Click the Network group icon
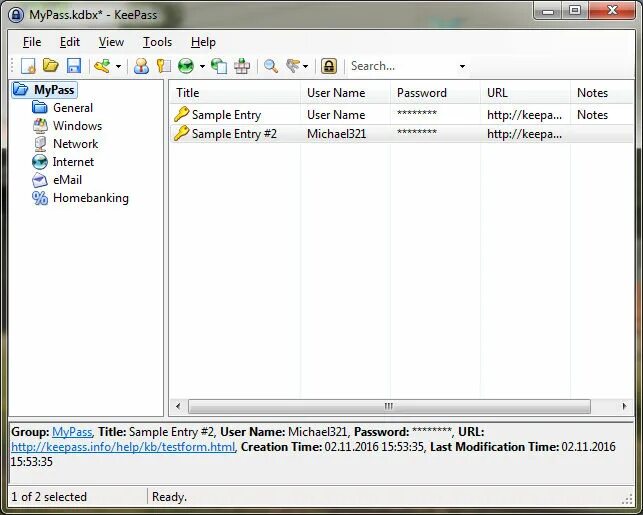The image size is (643, 515). [x=40, y=144]
